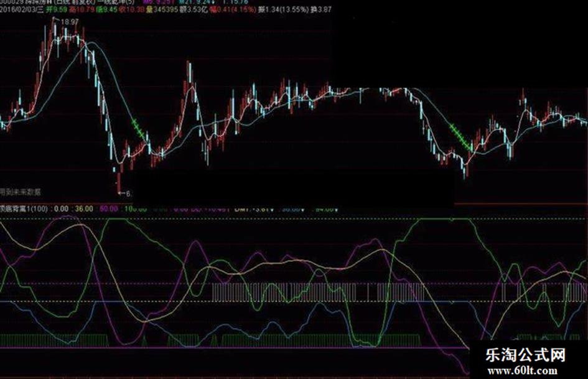Image resolution: width=588 pixels, height=379 pixels.
Task: Click the date label 2016/02/03
Action: click(17, 9)
